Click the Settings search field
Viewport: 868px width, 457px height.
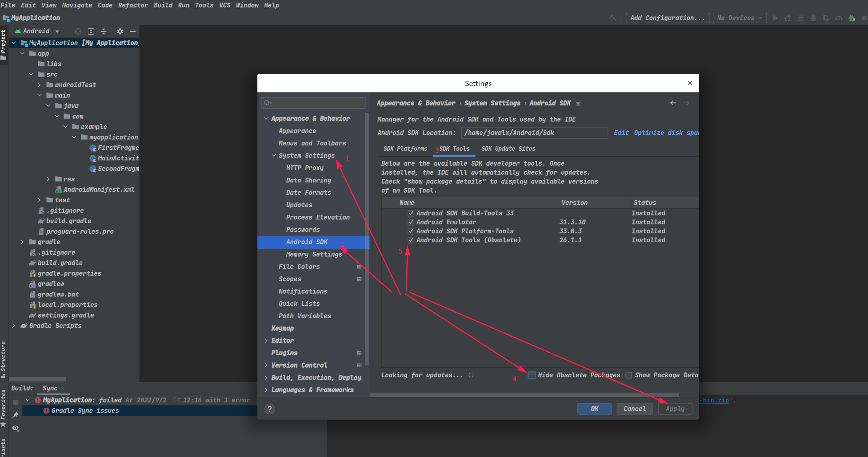tap(314, 103)
